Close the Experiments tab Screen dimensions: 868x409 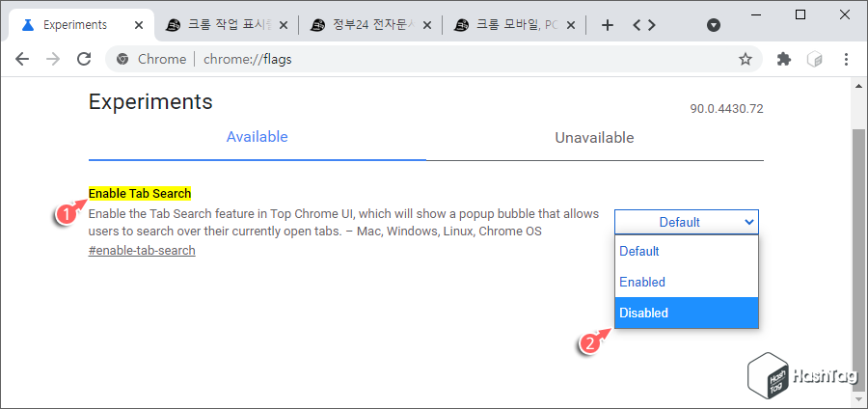click(139, 25)
